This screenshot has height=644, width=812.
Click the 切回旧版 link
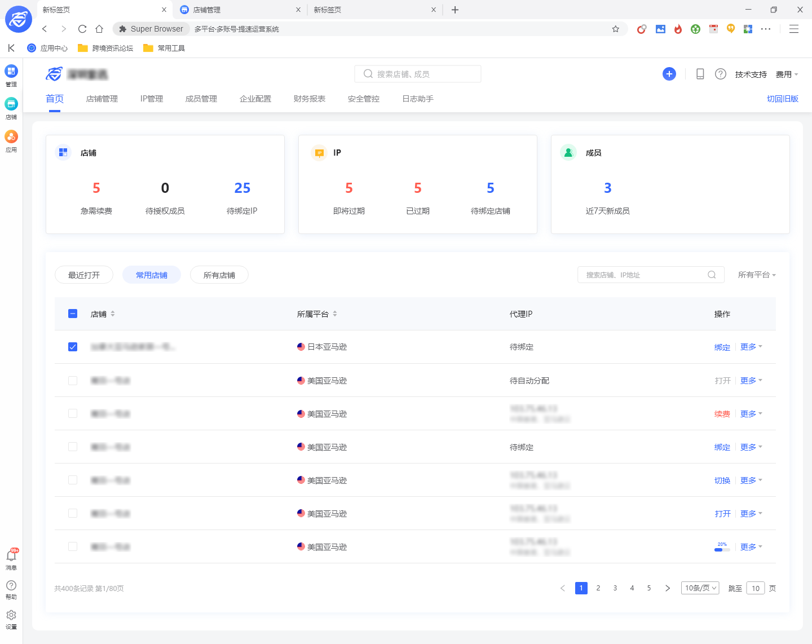[x=782, y=99]
